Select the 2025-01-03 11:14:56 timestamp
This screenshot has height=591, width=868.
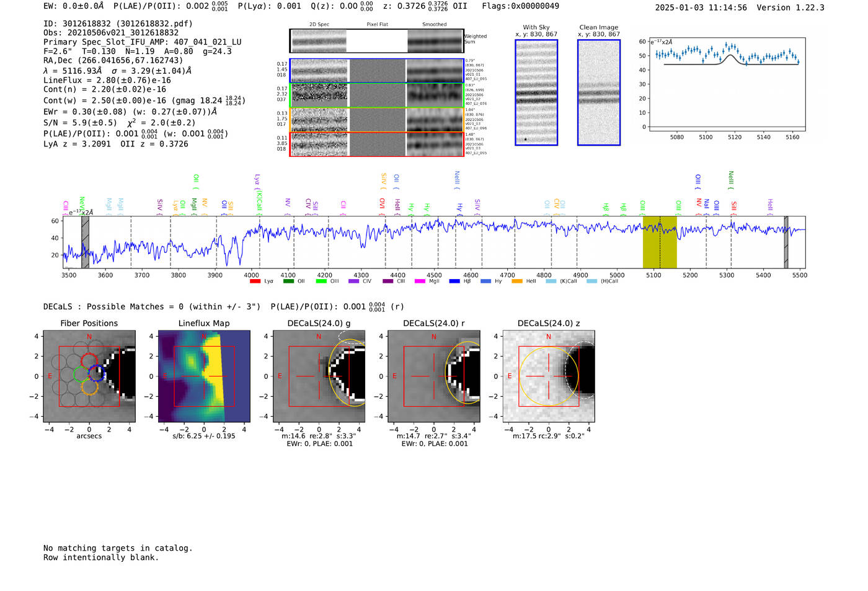click(x=701, y=7)
